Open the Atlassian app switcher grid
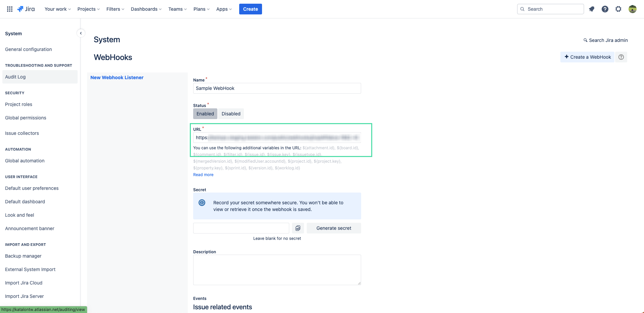The width and height of the screenshot is (644, 313). pyautogui.click(x=9, y=9)
